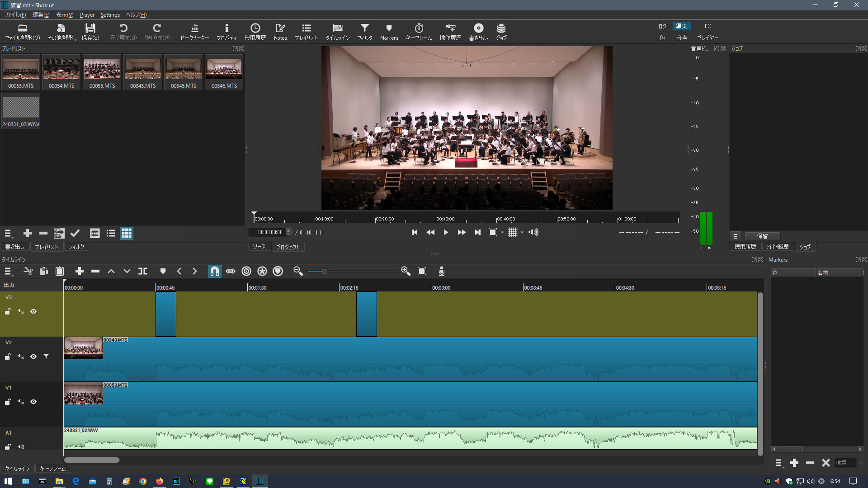Image resolution: width=868 pixels, height=488 pixels.
Task: Open the Jobs panel hamburger menu
Action: (x=736, y=236)
